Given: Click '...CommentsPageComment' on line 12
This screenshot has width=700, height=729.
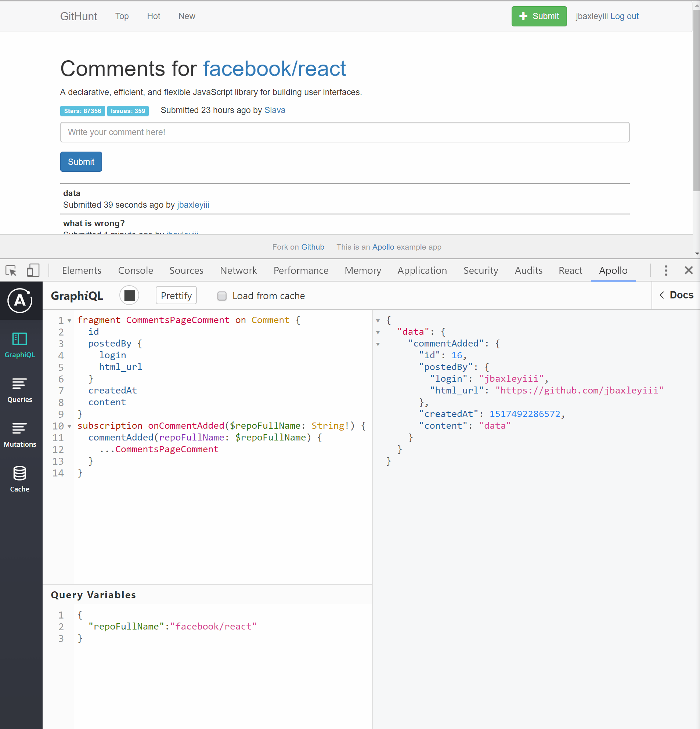Looking at the screenshot, I should tap(159, 449).
